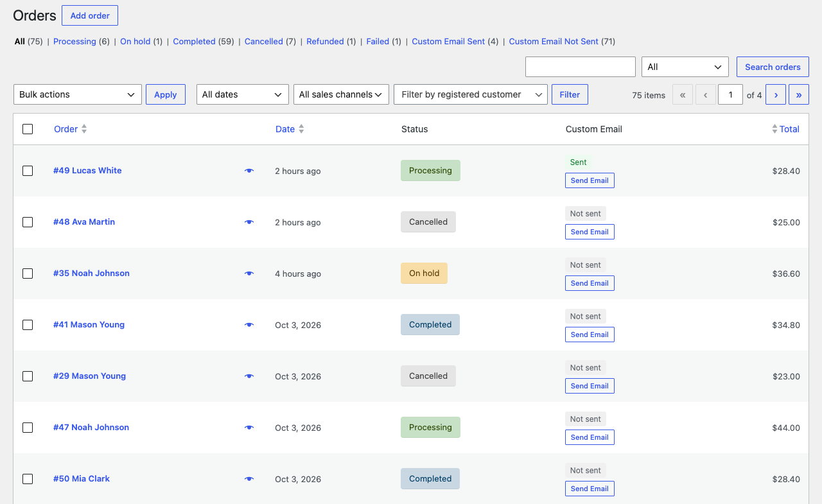The width and height of the screenshot is (822, 504).
Task: Preview order #47 Noah Johnson eye icon
Action: click(x=249, y=428)
